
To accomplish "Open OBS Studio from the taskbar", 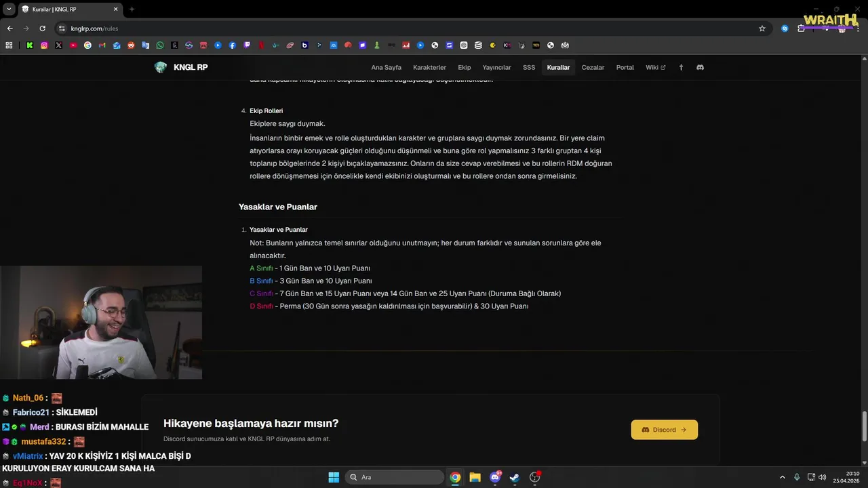I will coord(534,477).
